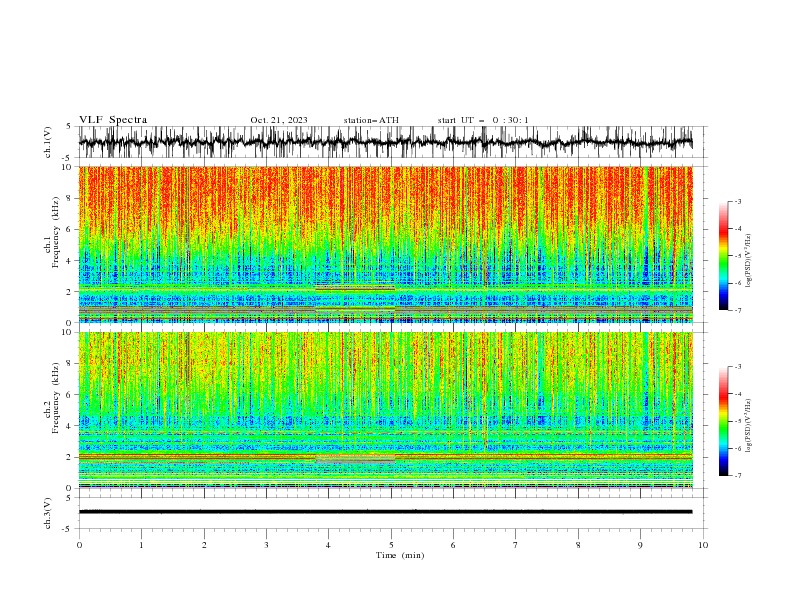The image size is (792, 612).
Task: Click the ch.2 spectrogram panel
Action: point(385,410)
